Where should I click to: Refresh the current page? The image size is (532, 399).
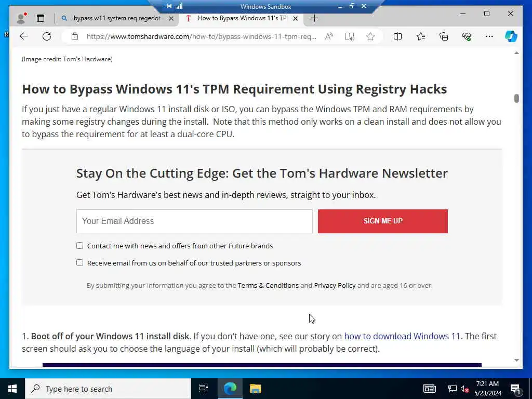pyautogui.click(x=47, y=36)
